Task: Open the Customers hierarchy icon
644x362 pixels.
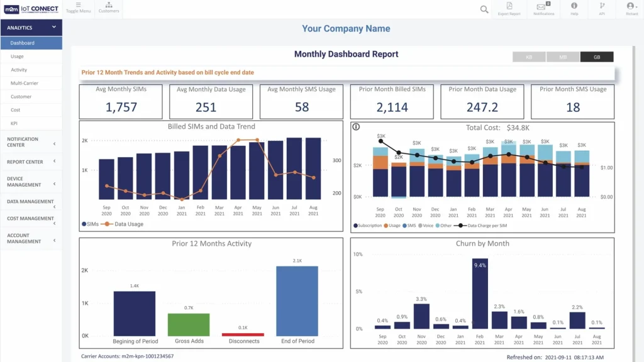Action: [x=109, y=6]
